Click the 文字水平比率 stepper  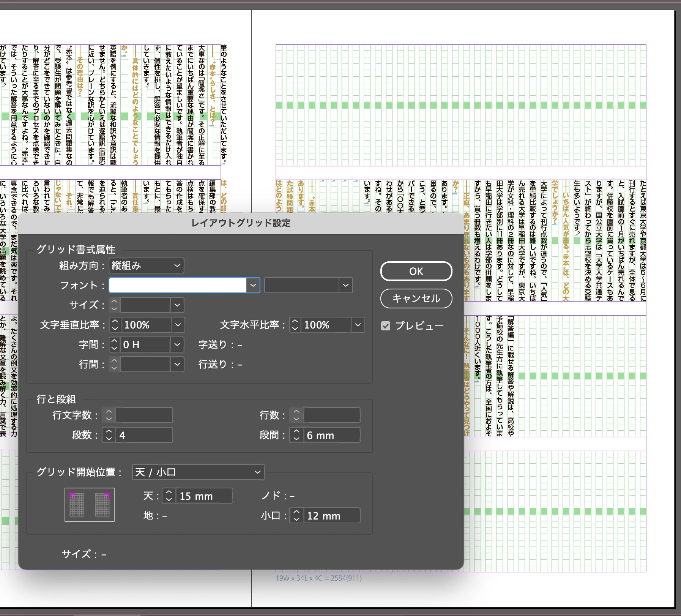click(x=295, y=325)
